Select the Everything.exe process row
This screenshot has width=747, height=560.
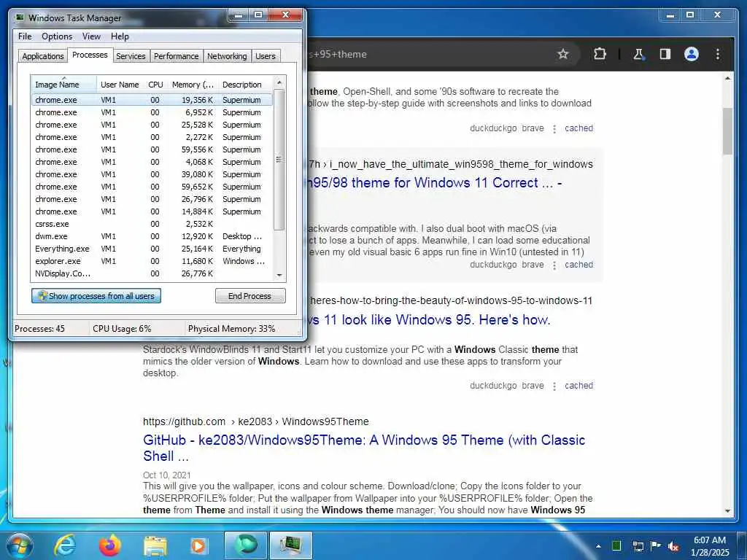click(152, 249)
